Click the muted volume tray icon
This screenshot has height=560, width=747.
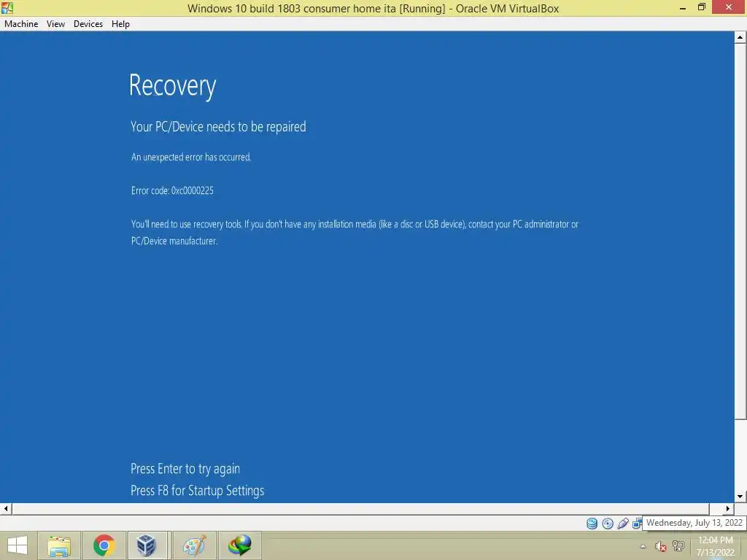[660, 546]
